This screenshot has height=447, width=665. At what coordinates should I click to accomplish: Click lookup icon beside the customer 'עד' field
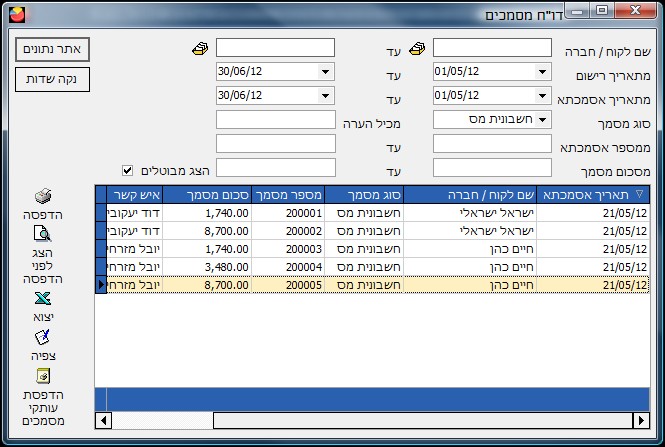(200, 48)
